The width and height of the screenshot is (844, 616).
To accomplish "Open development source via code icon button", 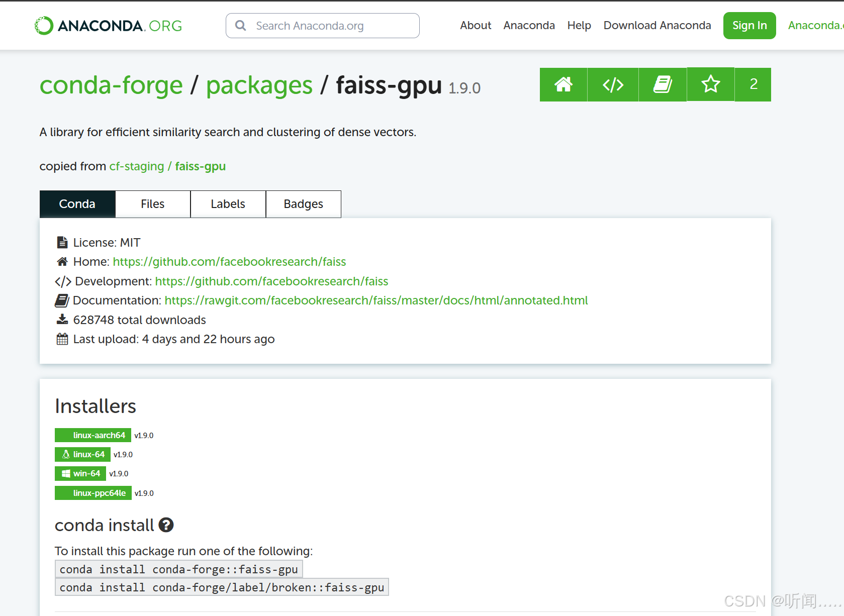I will [613, 84].
